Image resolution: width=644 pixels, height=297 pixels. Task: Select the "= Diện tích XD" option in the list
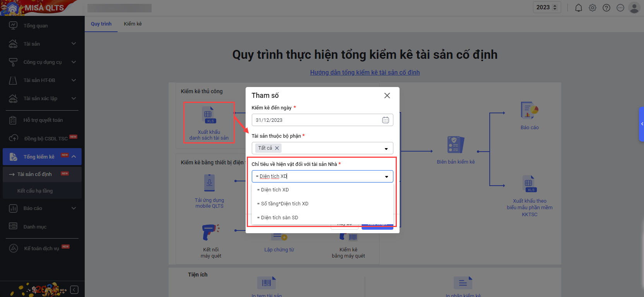[323, 190]
